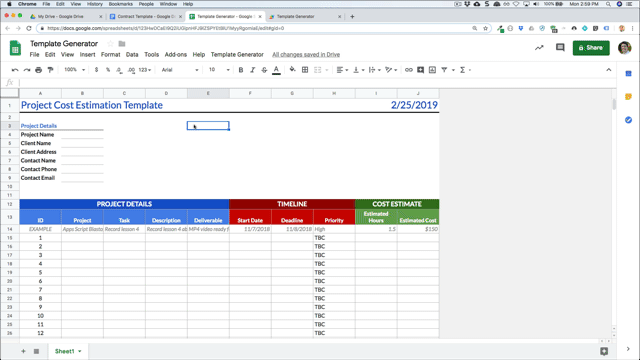The image size is (640, 360).
Task: Open the Google account avatar
Action: pyautogui.click(x=624, y=48)
